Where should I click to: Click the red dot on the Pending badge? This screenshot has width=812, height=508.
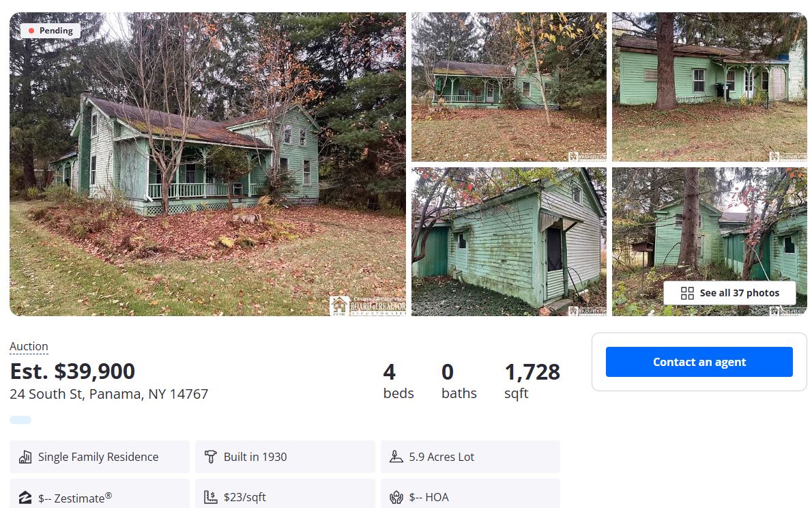coord(31,31)
